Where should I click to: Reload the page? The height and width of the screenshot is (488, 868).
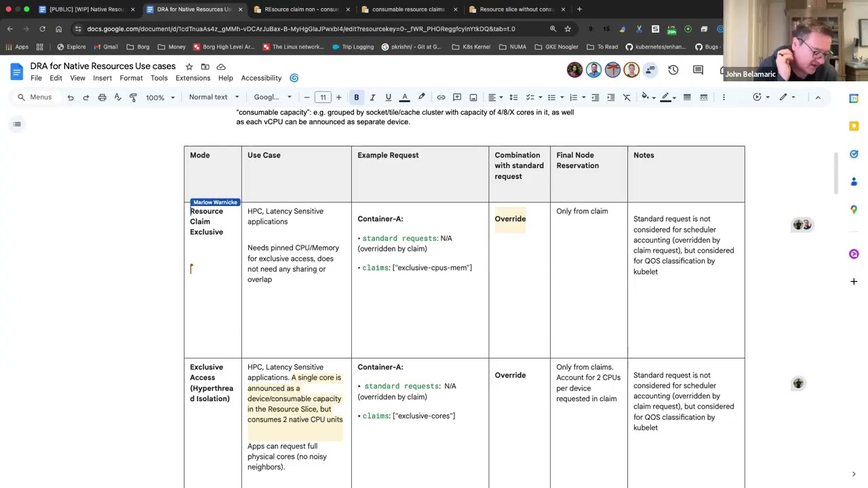[42, 29]
